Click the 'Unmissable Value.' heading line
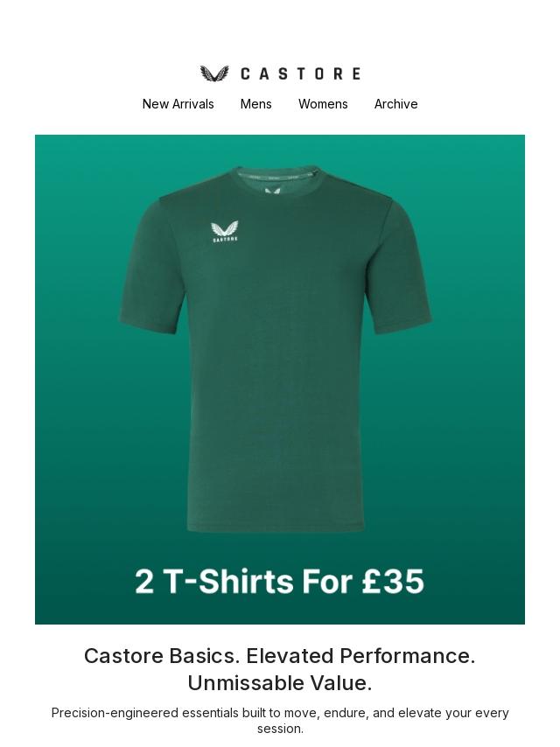Image resolution: width=560 pixels, height=747 pixels. click(280, 683)
